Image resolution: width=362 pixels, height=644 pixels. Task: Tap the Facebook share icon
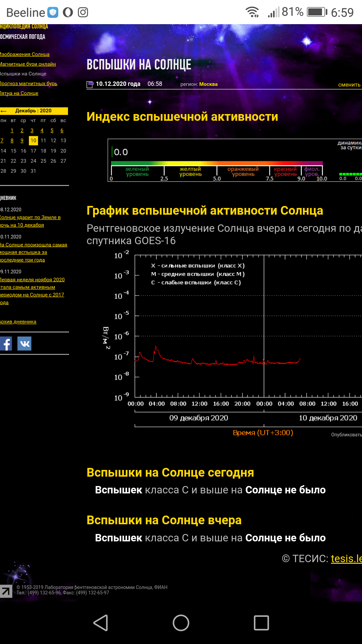point(6,343)
